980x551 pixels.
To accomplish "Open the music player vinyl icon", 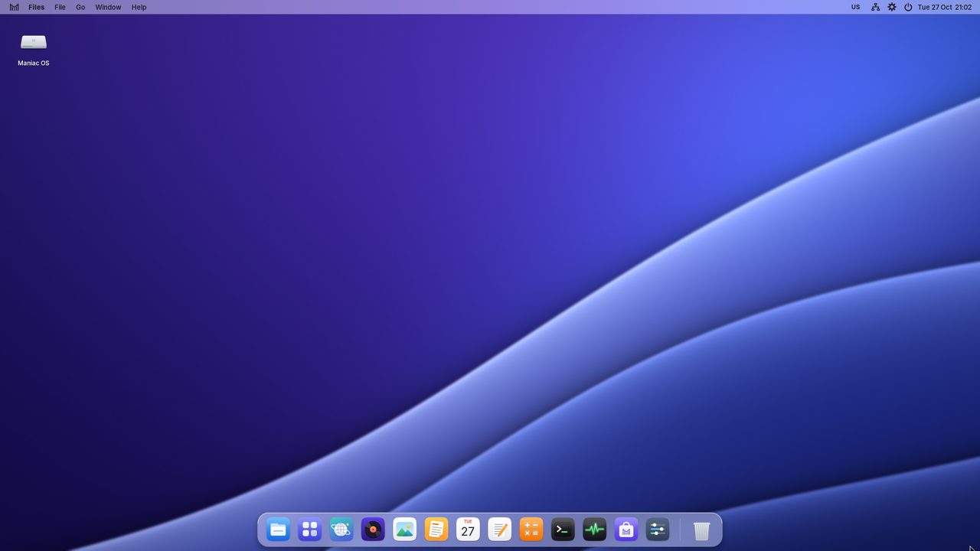I will (373, 530).
